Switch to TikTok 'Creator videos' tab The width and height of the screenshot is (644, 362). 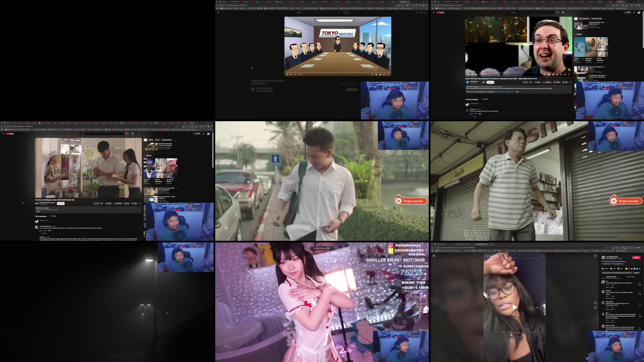(631, 277)
